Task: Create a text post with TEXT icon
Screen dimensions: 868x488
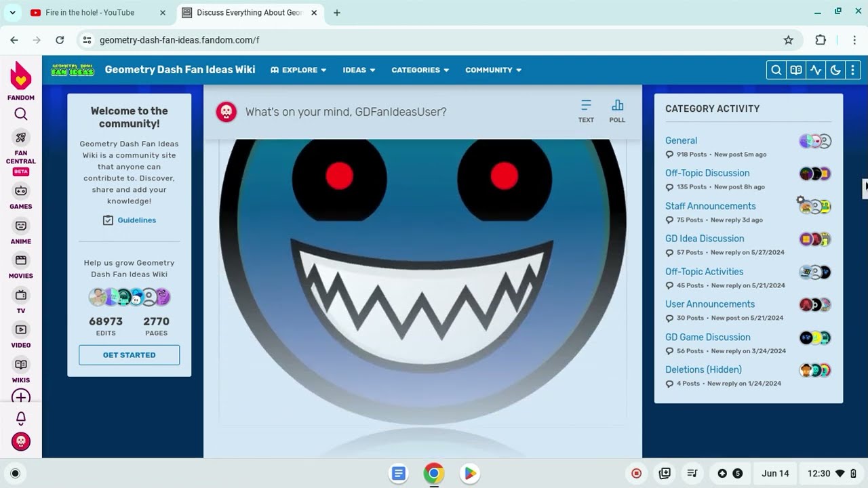Action: 586,111
